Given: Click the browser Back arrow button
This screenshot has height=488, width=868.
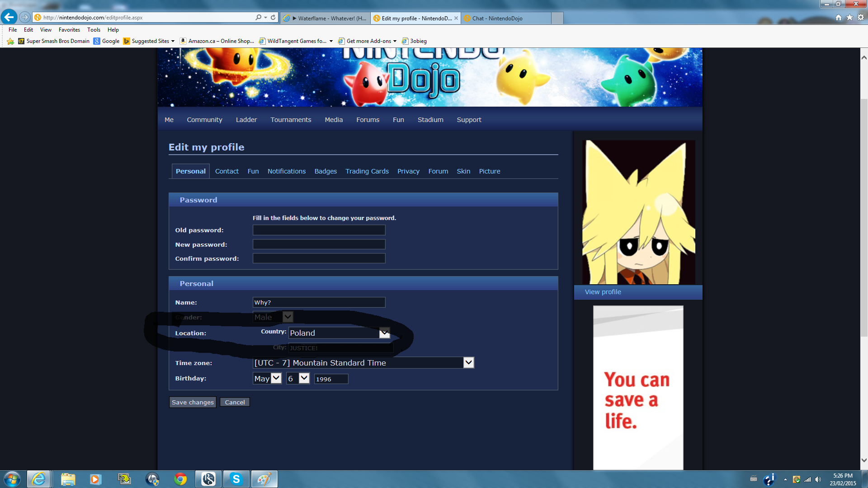Looking at the screenshot, I should (9, 17).
